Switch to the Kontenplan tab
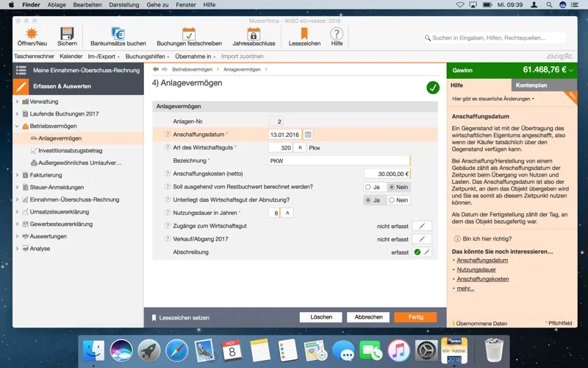Viewport: 588px width, 368px height. [x=531, y=85]
